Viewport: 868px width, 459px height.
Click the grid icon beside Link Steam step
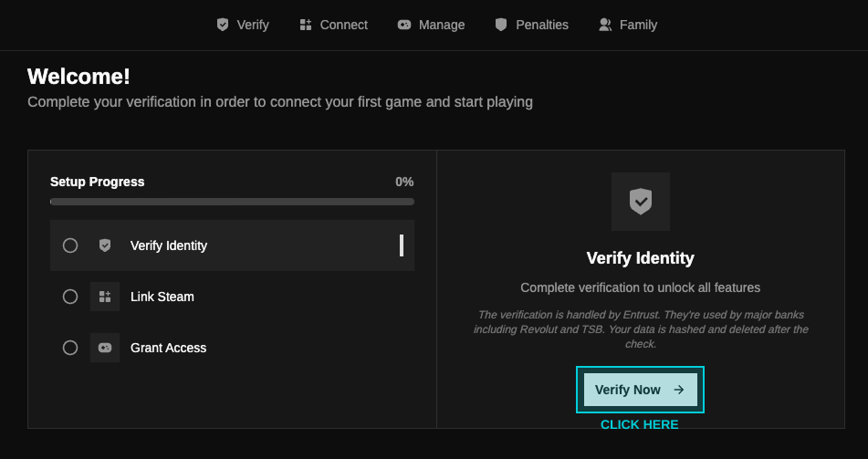coord(105,297)
